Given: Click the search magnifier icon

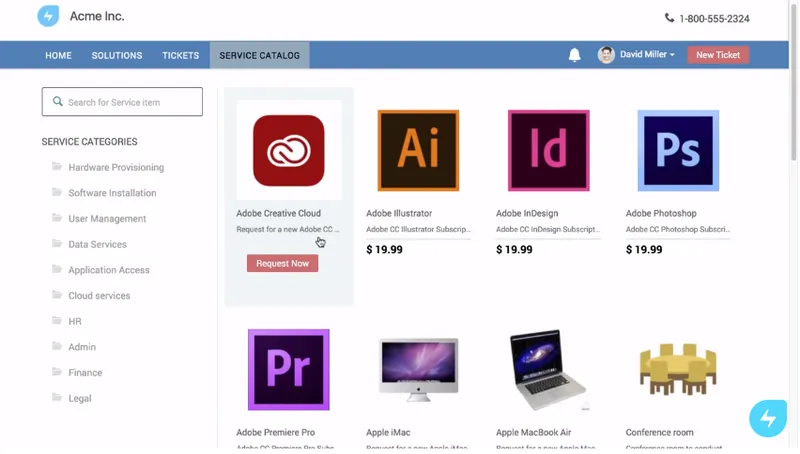Looking at the screenshot, I should (58, 102).
